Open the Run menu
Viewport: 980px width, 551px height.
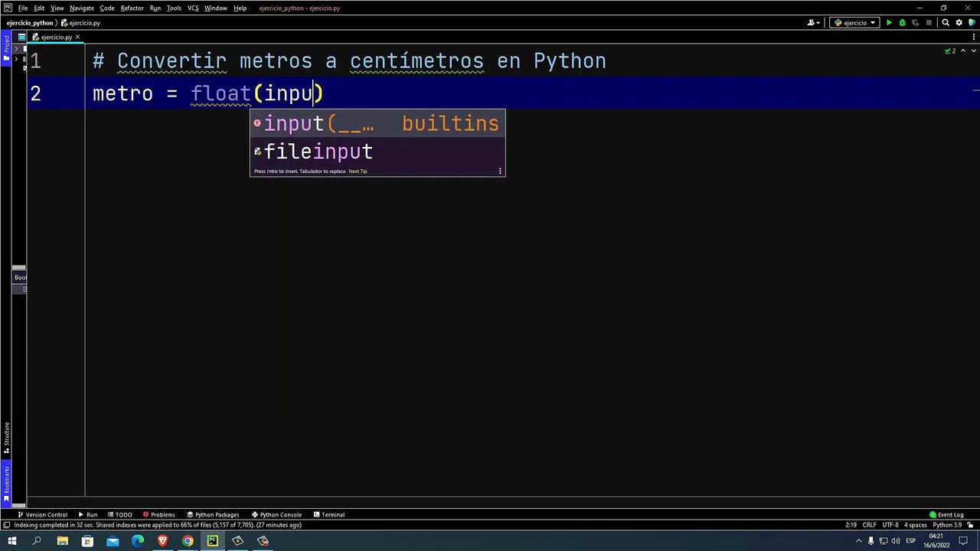coord(155,8)
